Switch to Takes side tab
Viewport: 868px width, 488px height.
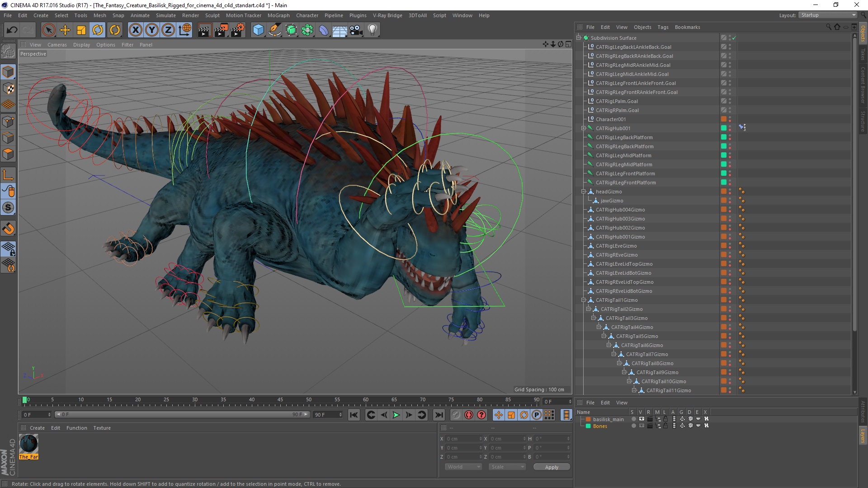click(863, 55)
